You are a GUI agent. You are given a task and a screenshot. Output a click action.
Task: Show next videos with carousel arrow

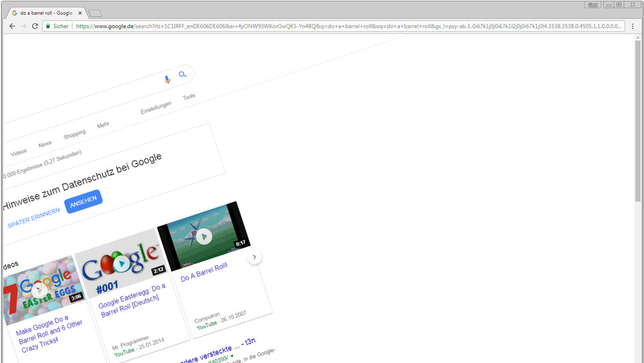(x=254, y=257)
